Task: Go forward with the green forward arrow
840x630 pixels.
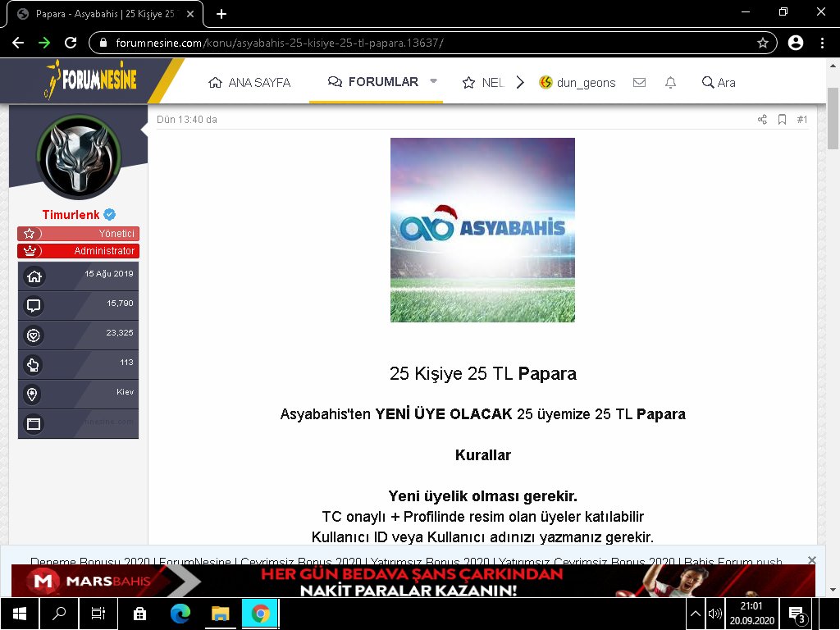Action: pyautogui.click(x=44, y=43)
